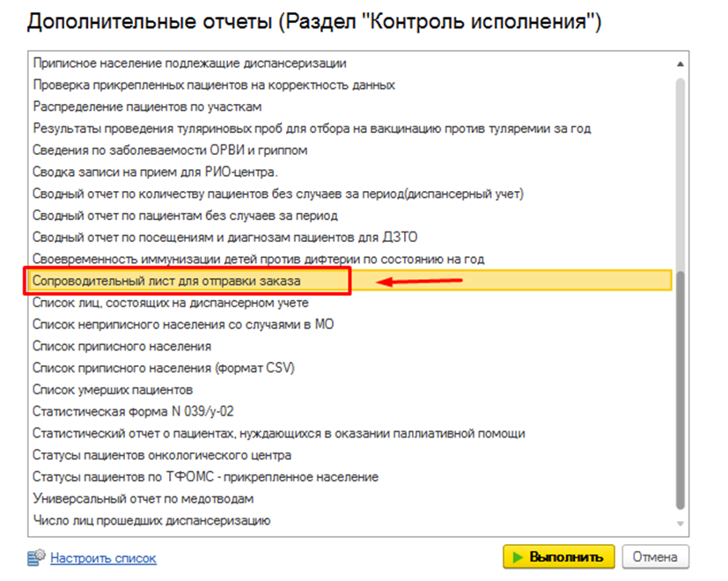The width and height of the screenshot is (728, 581).
Task: Select Список умерших пациентов
Action: pos(112,390)
